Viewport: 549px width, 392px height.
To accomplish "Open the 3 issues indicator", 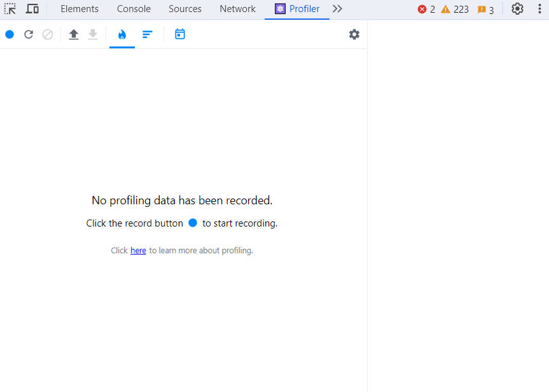I will point(485,10).
